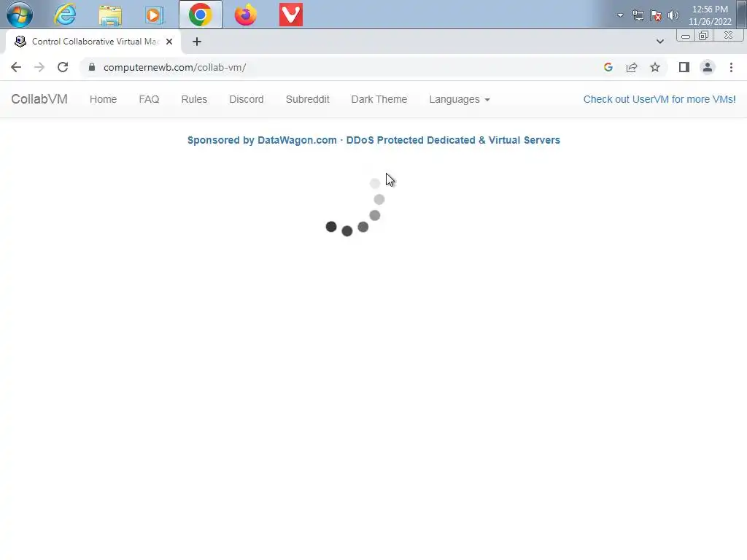Close the Control Collaborative Virtual Machines tab
The width and height of the screenshot is (747, 560).
pyautogui.click(x=169, y=42)
